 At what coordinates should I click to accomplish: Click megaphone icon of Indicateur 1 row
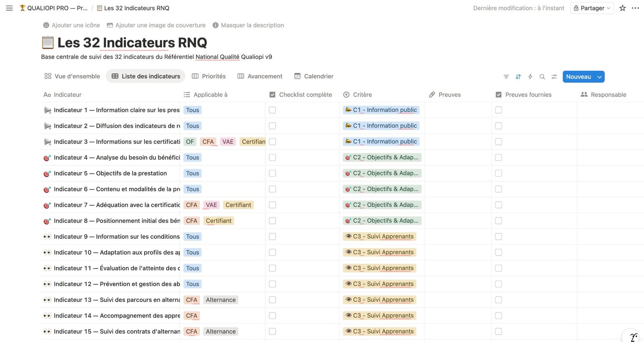pyautogui.click(x=47, y=110)
